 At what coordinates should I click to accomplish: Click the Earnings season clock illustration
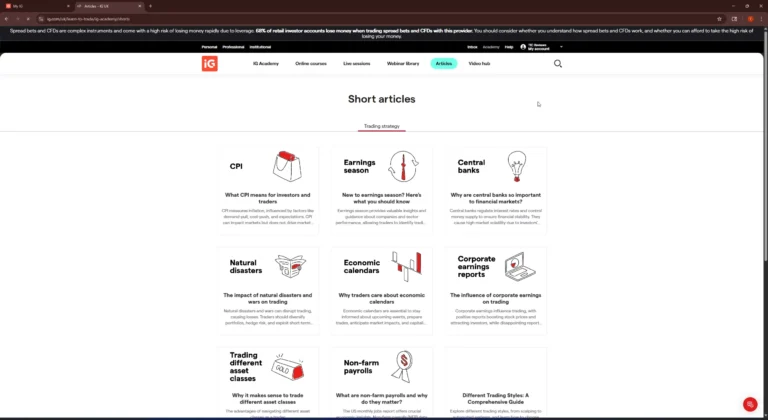[403, 167]
